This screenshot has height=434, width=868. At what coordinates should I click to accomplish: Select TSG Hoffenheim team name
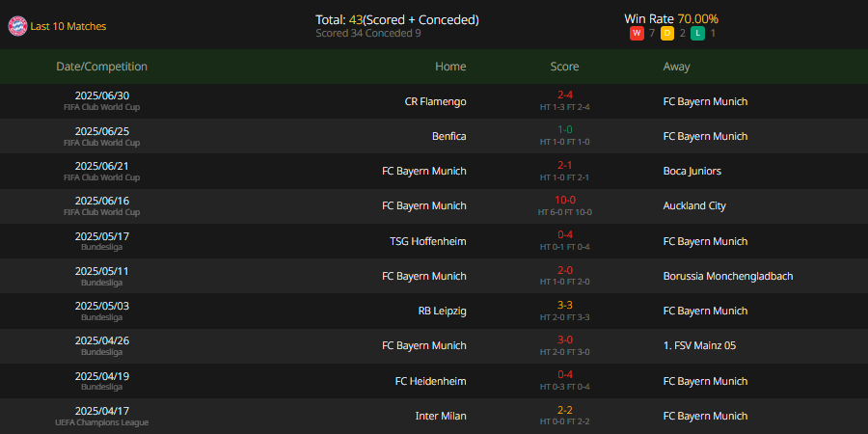click(428, 241)
